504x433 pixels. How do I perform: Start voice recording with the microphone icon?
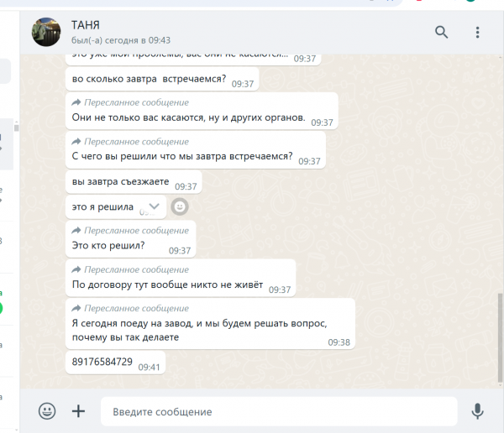pos(477,411)
